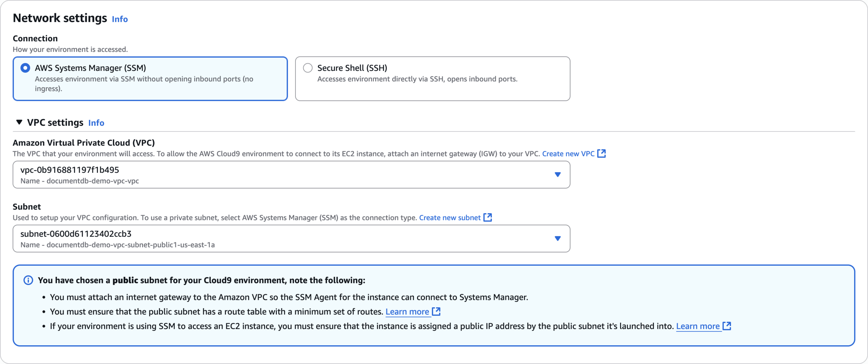The height and width of the screenshot is (364, 868).
Task: Open Network settings Info link
Action: tap(120, 19)
